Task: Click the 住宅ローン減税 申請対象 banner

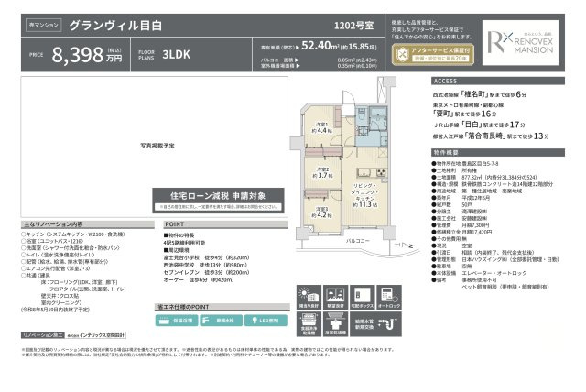Action: click(218, 200)
